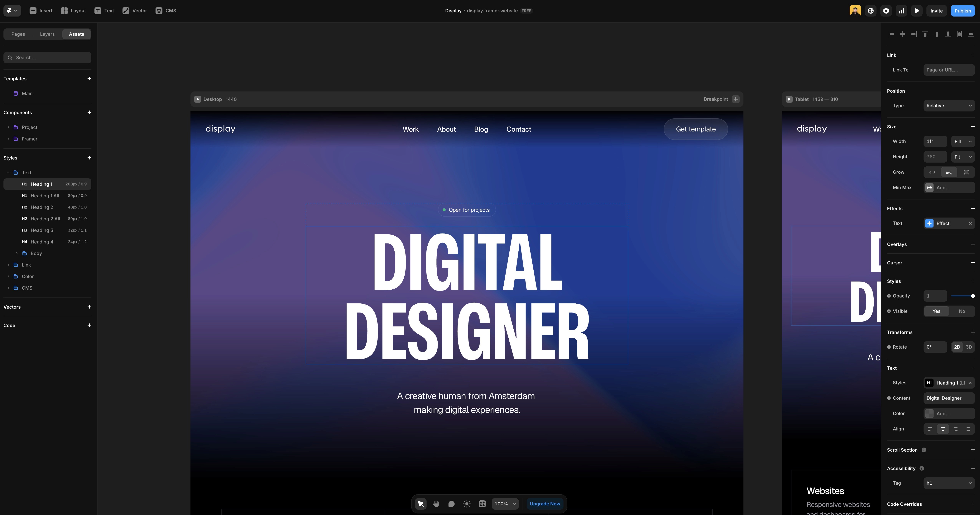Viewport: 980px width, 515px height.
Task: Enable horizontal grow for the layer
Action: click(x=932, y=172)
